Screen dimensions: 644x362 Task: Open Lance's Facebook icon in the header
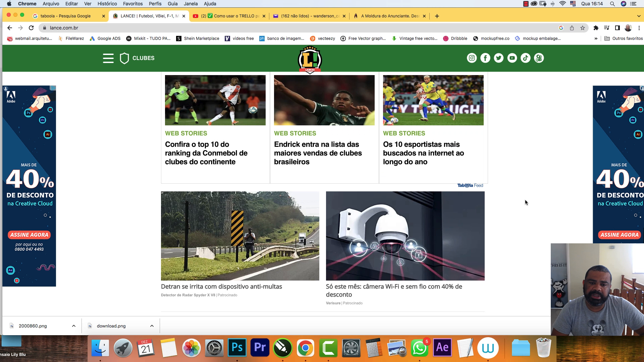(x=485, y=58)
